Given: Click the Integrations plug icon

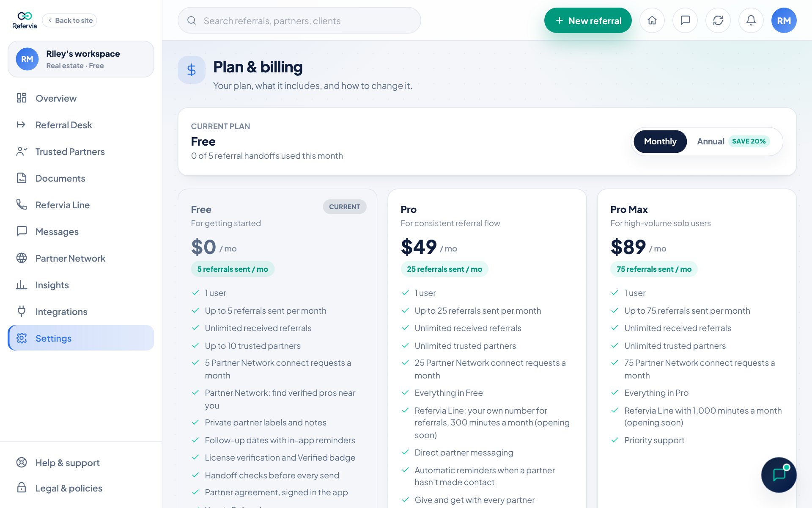Looking at the screenshot, I should (22, 312).
